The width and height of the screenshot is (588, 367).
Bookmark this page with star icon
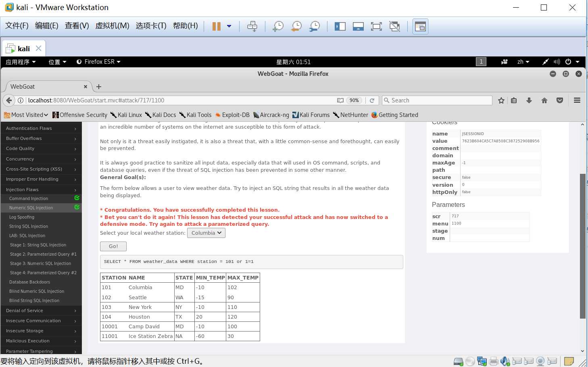click(x=501, y=100)
